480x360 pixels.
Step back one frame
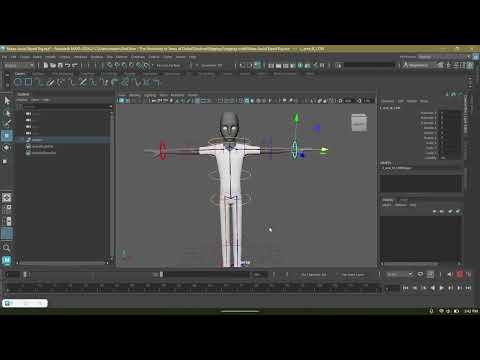415,288
